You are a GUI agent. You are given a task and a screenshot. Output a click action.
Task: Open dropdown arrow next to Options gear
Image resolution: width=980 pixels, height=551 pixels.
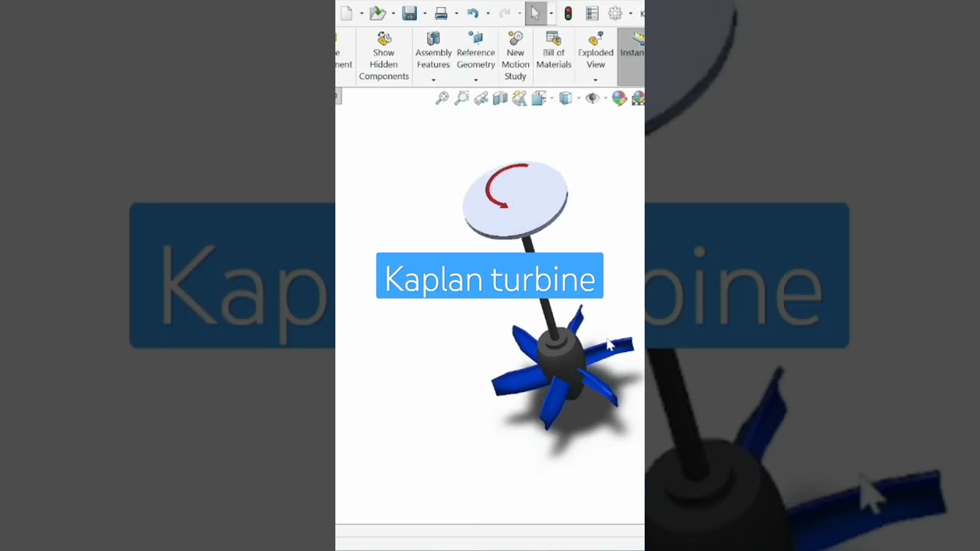tap(630, 14)
